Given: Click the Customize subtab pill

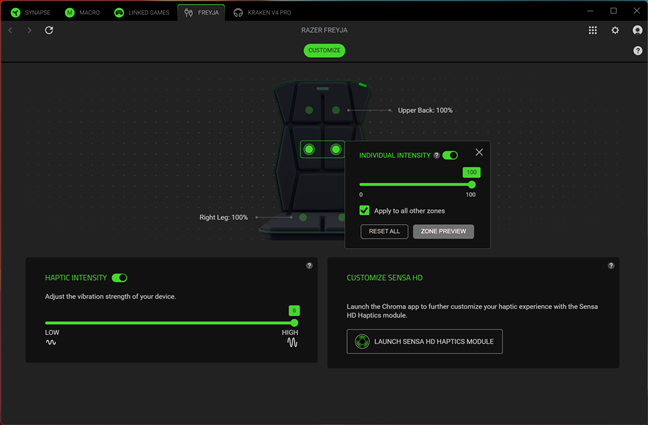Looking at the screenshot, I should pos(324,50).
